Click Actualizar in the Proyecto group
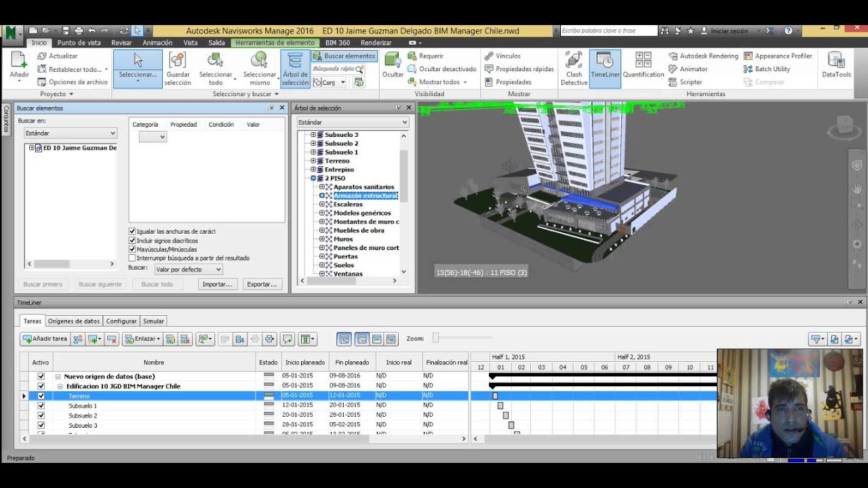This screenshot has height=488, width=868. pyautogui.click(x=58, y=56)
